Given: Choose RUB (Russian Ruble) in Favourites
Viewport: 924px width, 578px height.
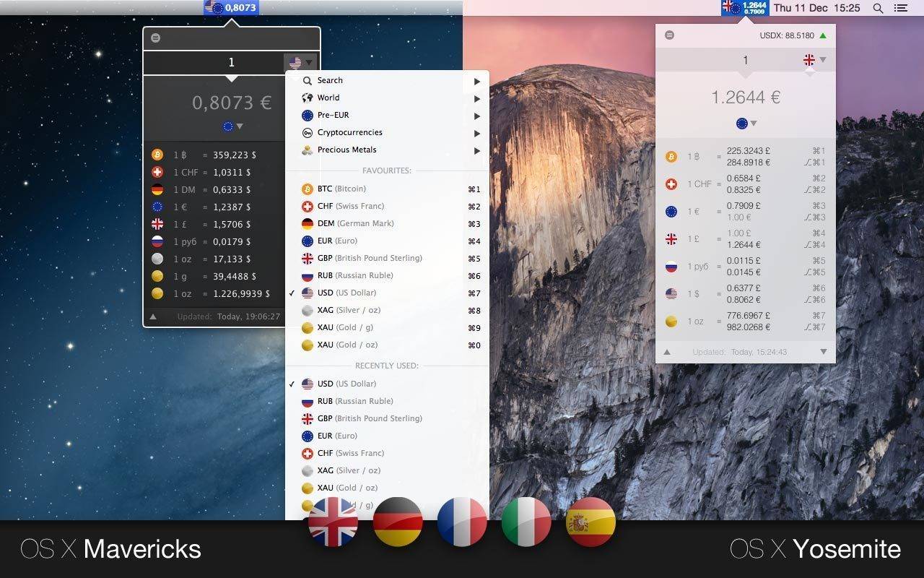Looking at the screenshot, I should [x=387, y=275].
